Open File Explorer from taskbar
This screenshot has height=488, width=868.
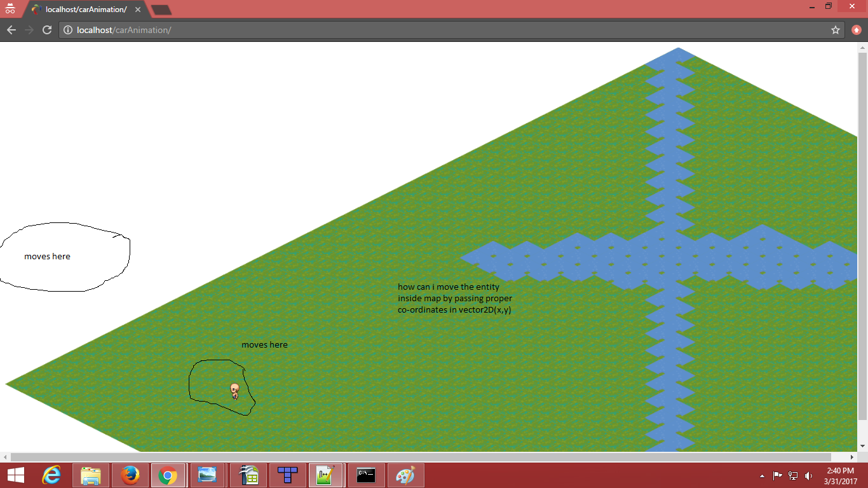[91, 475]
